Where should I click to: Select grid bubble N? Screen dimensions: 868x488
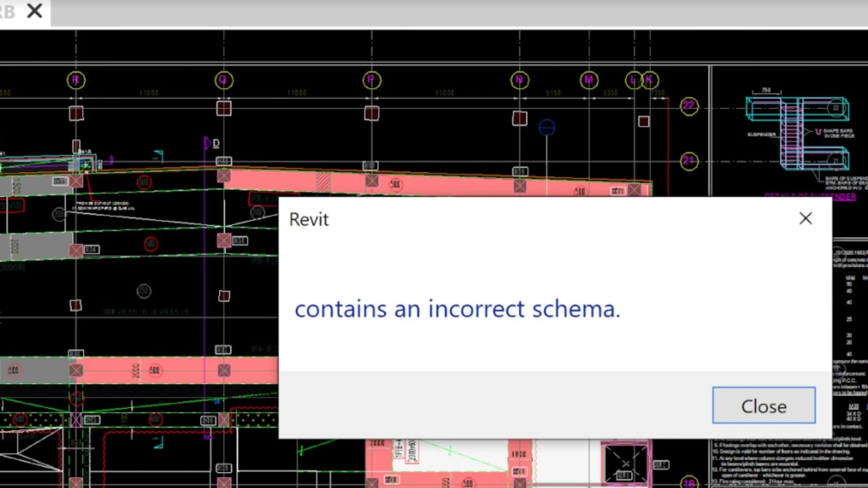(520, 80)
